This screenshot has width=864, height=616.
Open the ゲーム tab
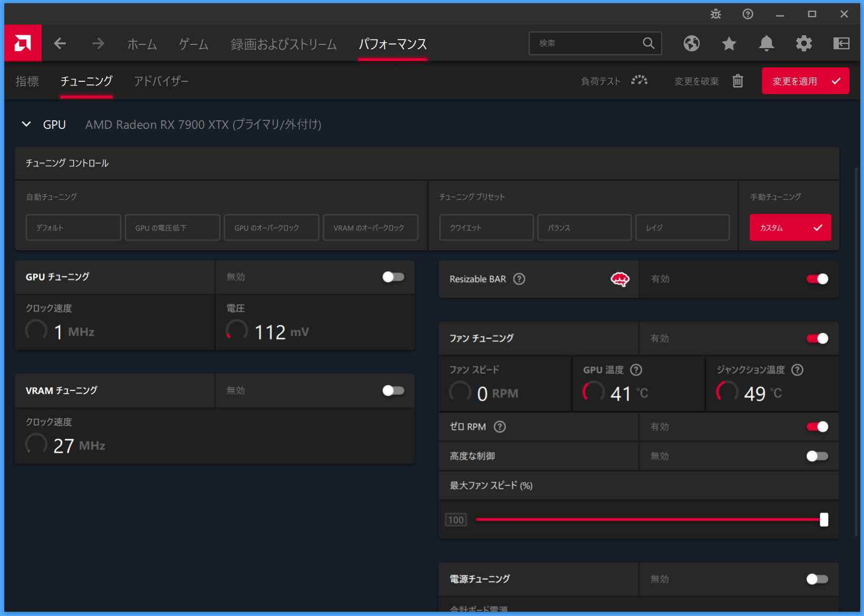click(194, 44)
